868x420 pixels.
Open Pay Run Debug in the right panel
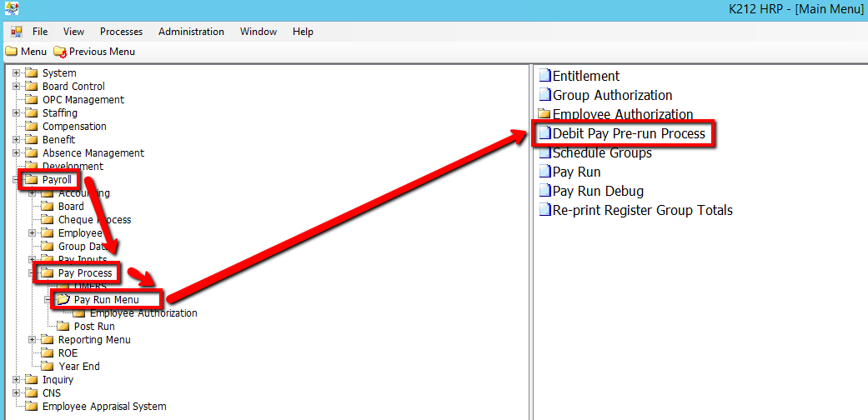(598, 192)
